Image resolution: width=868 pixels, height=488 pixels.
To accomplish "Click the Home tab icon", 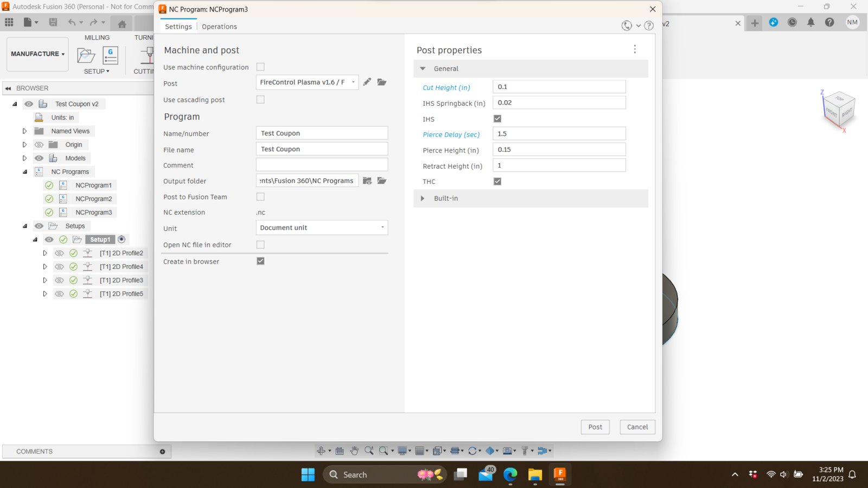I will 122,24.
